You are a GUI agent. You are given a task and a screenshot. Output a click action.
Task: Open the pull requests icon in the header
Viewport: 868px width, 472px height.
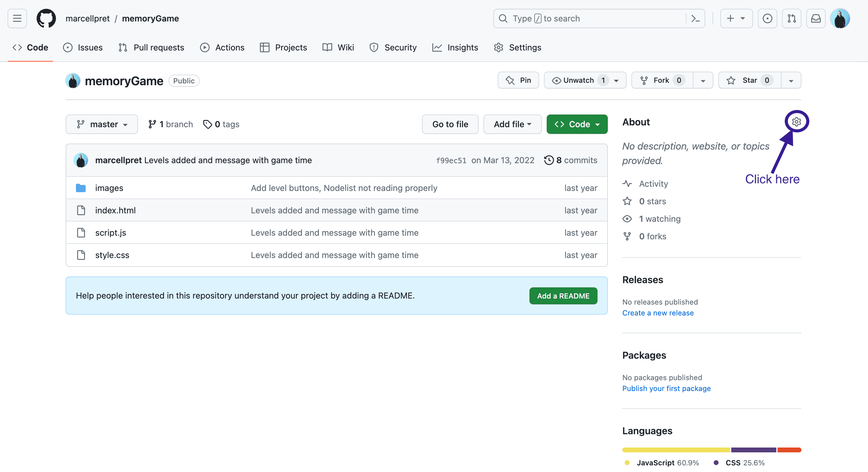click(791, 18)
